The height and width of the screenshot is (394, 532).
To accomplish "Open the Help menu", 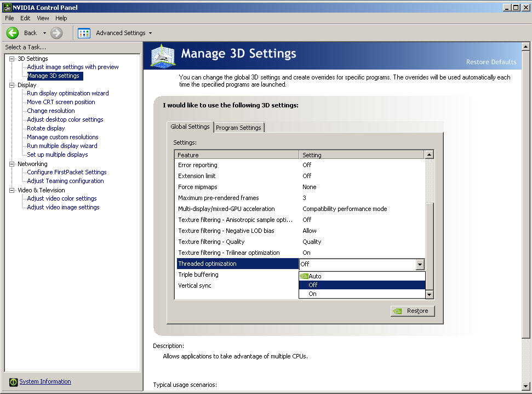I will tap(61, 18).
